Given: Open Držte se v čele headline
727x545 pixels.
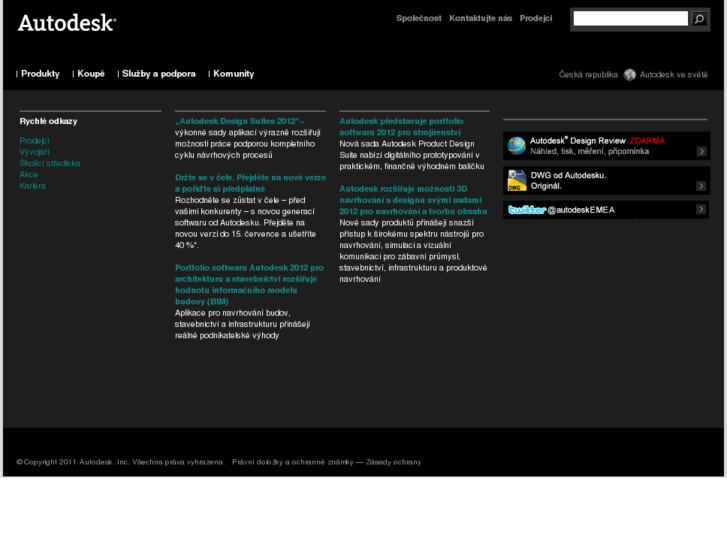Looking at the screenshot, I should pos(250,183).
